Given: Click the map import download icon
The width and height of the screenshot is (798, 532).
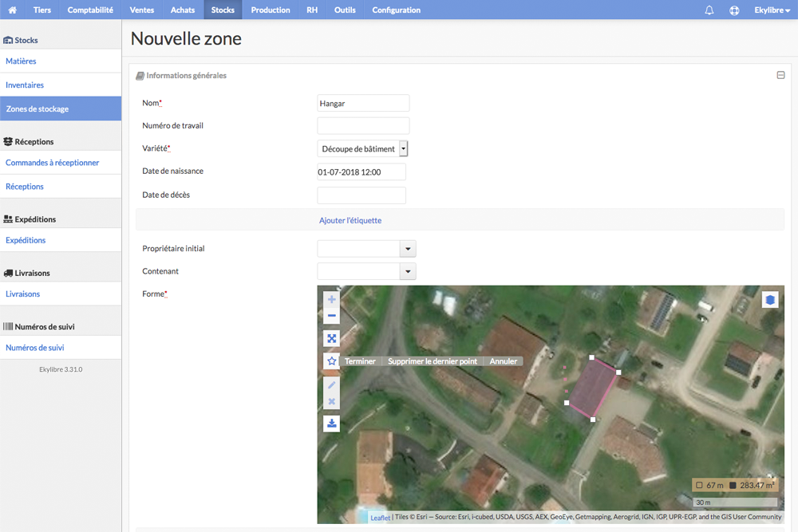Looking at the screenshot, I should [332, 424].
